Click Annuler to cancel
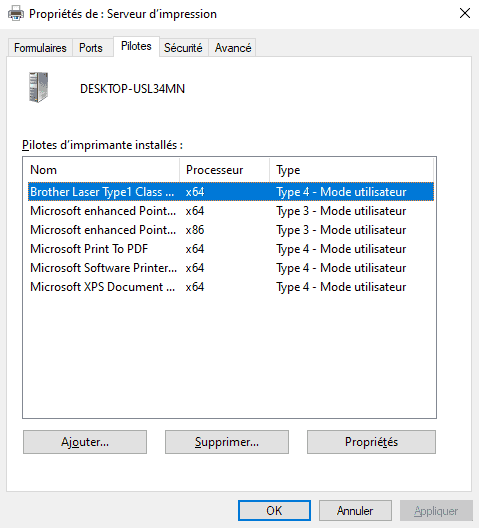Viewport: 479px width, 528px height. pyautogui.click(x=355, y=510)
